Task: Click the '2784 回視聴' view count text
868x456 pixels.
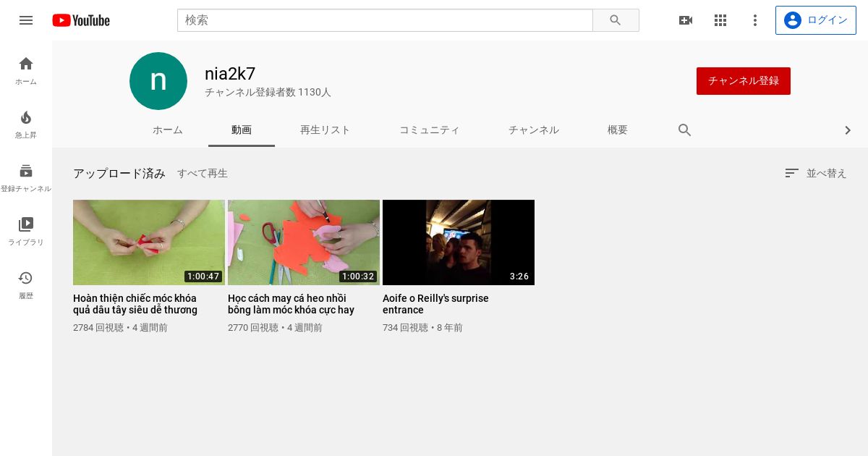Action: (98, 328)
